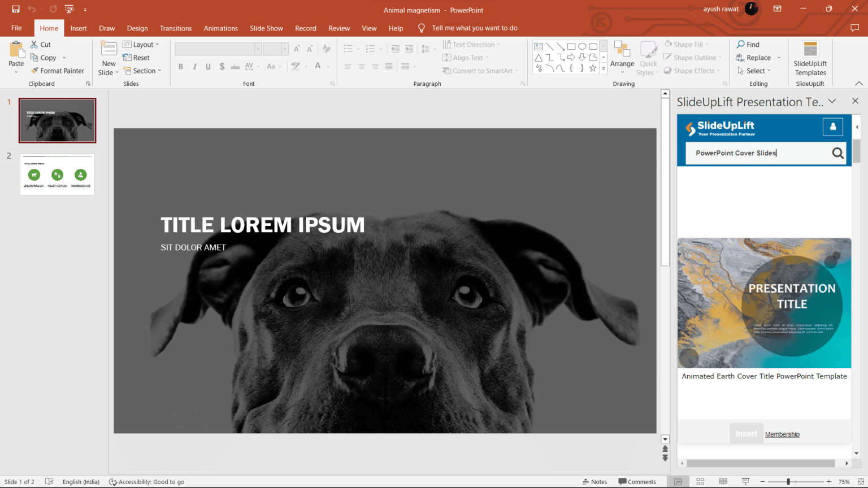The height and width of the screenshot is (488, 868).
Task: Click the Arrange icon
Action: pyautogui.click(x=622, y=56)
